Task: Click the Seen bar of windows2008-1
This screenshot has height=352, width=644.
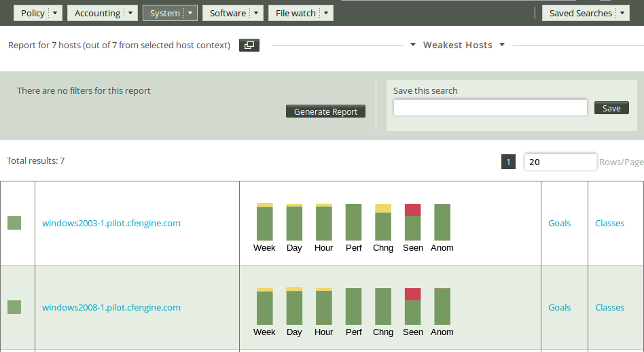Action: pos(413,306)
